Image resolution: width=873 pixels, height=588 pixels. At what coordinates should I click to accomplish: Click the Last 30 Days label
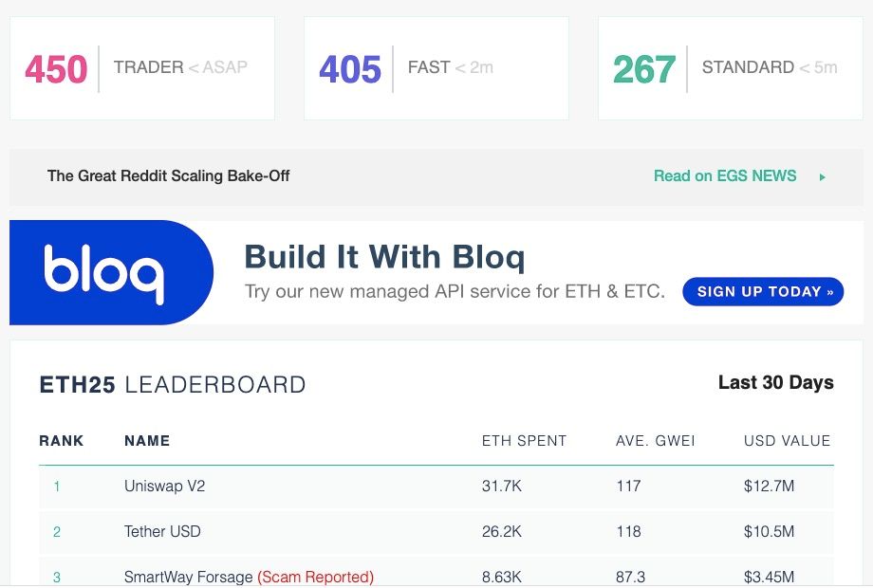point(776,383)
